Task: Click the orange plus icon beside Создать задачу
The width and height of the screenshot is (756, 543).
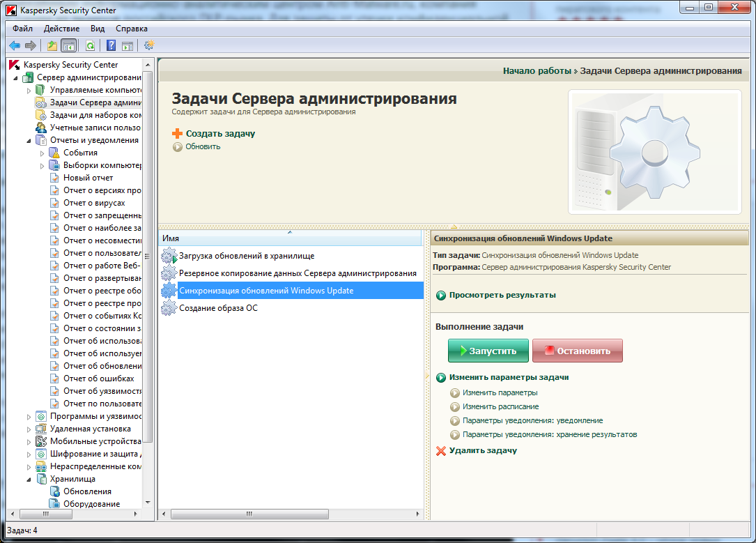Action: 178,134
